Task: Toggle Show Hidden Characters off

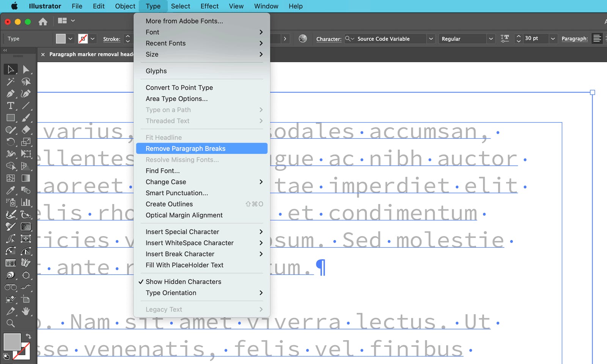Action: (x=183, y=281)
